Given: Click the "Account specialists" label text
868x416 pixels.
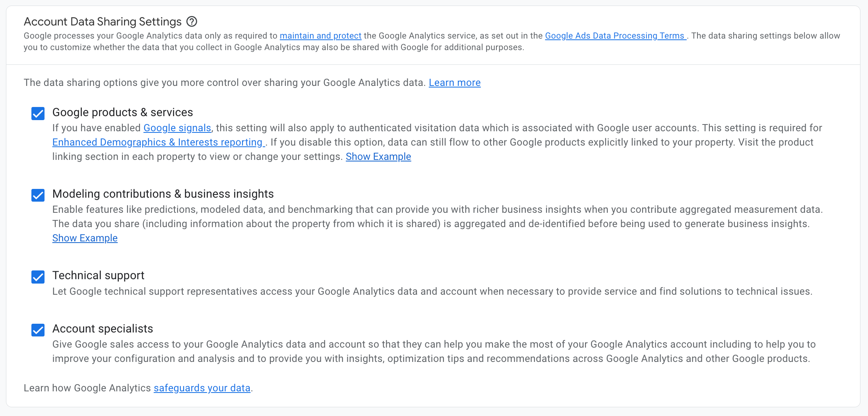Looking at the screenshot, I should [x=103, y=329].
